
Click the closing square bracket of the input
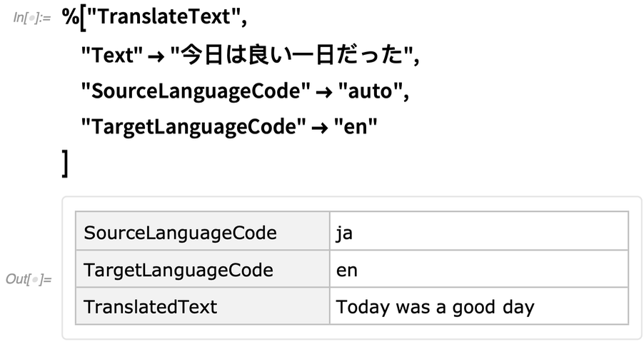coord(66,163)
